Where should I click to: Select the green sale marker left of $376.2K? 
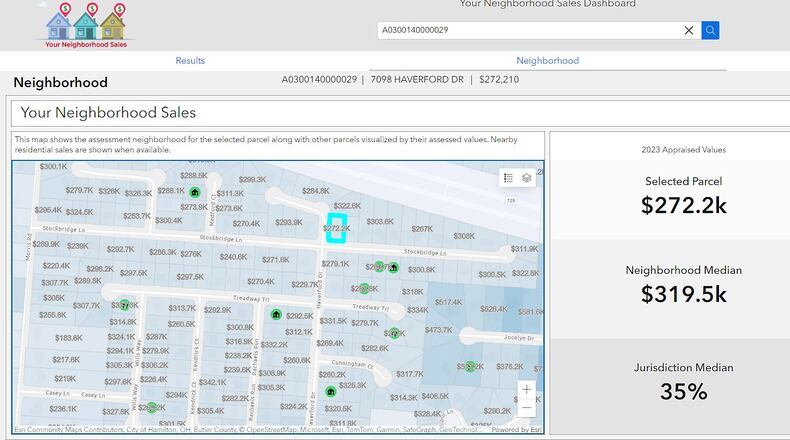pos(470,366)
